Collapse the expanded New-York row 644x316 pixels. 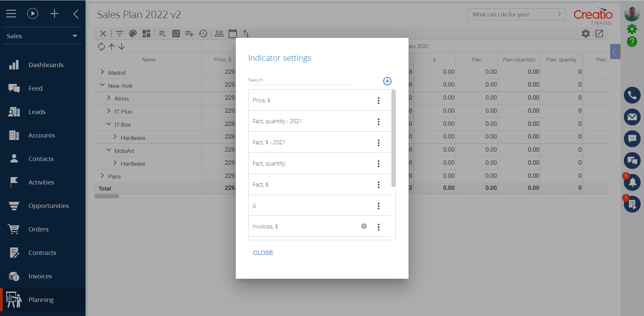[102, 85]
